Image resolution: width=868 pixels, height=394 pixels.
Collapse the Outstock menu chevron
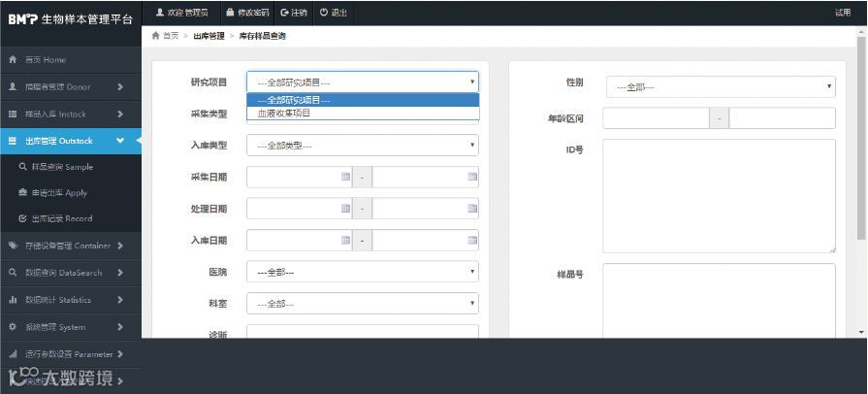coord(120,141)
